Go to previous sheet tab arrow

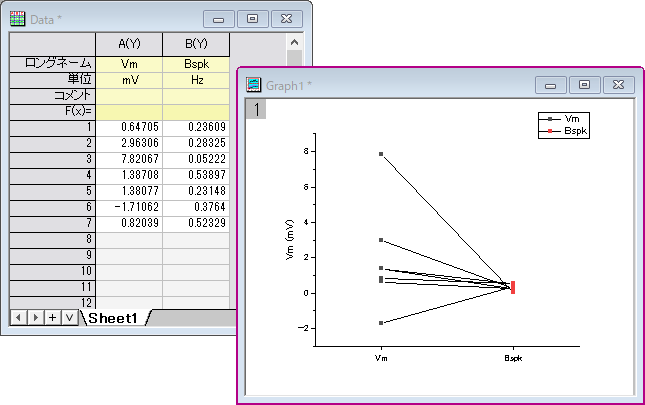pos(19,317)
